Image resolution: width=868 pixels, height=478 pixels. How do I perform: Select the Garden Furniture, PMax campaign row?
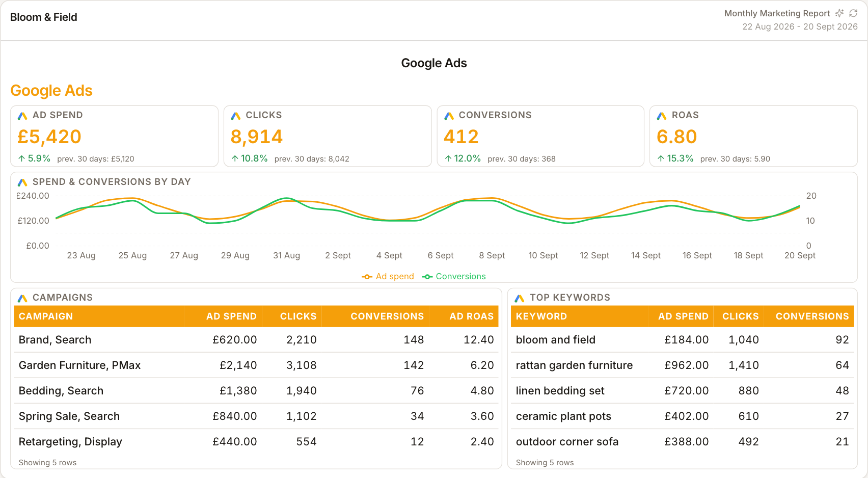(256, 365)
